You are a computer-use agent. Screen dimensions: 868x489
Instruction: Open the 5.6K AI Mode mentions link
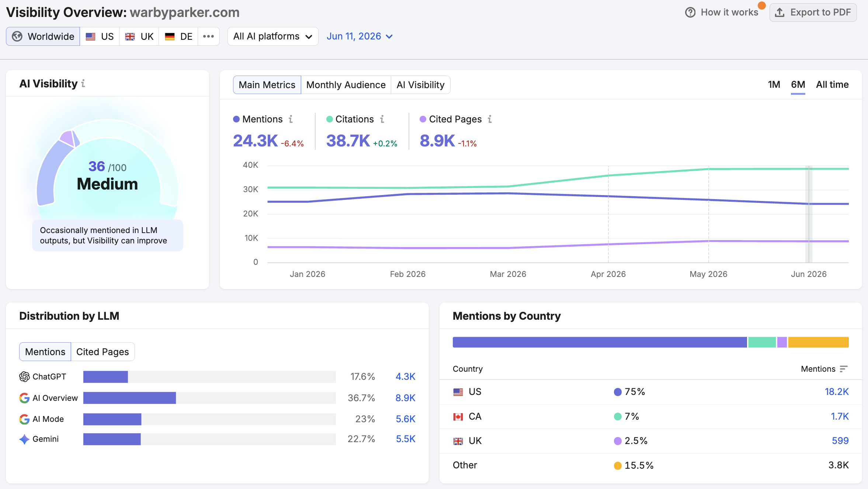pyautogui.click(x=405, y=419)
